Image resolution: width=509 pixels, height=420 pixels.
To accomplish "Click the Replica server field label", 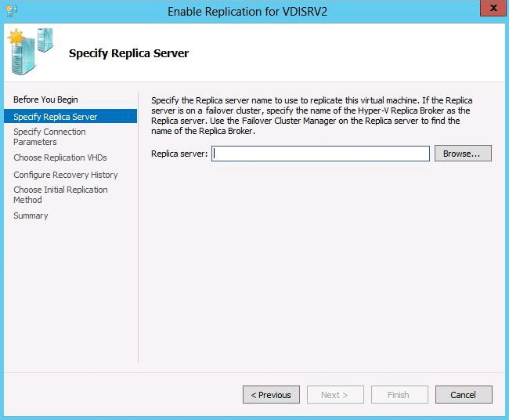I will pos(179,154).
